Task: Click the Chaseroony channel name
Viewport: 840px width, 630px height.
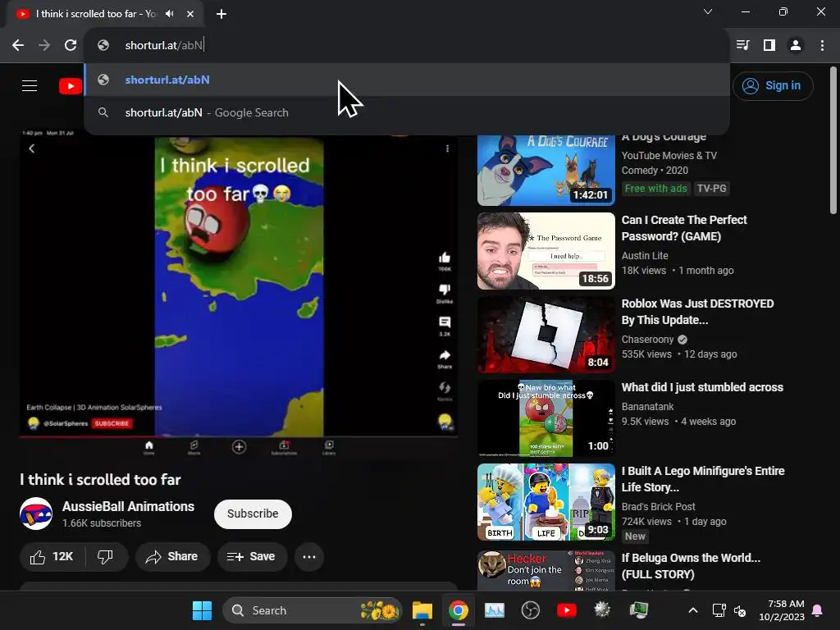Action: coord(647,339)
